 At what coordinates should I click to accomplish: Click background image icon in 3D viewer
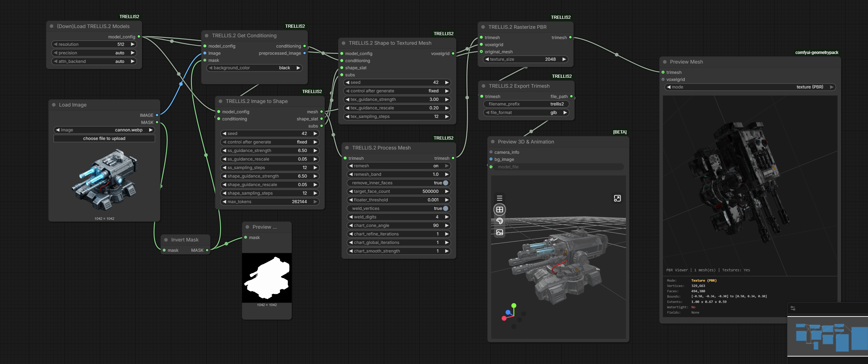point(500,232)
